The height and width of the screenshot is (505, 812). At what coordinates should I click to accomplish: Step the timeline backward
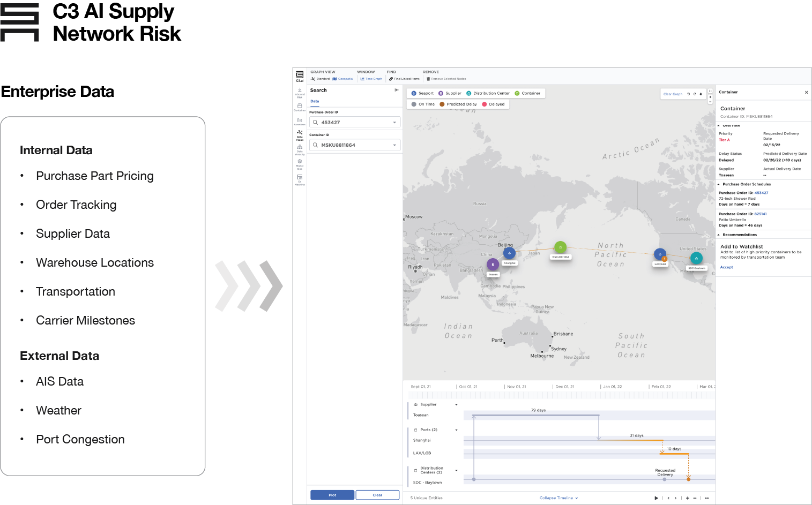668,498
